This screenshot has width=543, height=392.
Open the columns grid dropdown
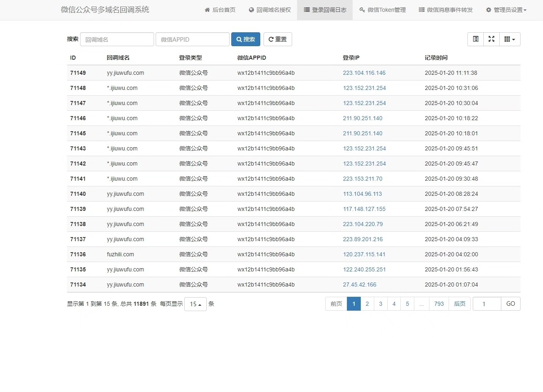coord(509,39)
